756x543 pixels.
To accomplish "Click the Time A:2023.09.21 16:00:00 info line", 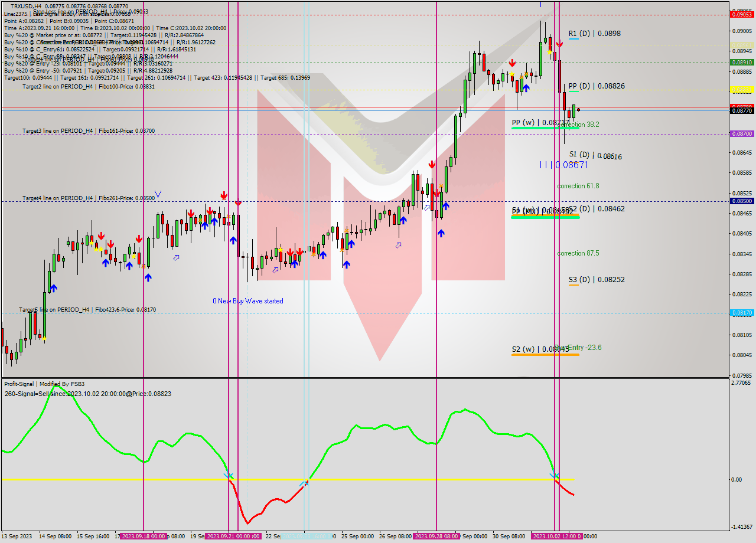I will [x=115, y=28].
